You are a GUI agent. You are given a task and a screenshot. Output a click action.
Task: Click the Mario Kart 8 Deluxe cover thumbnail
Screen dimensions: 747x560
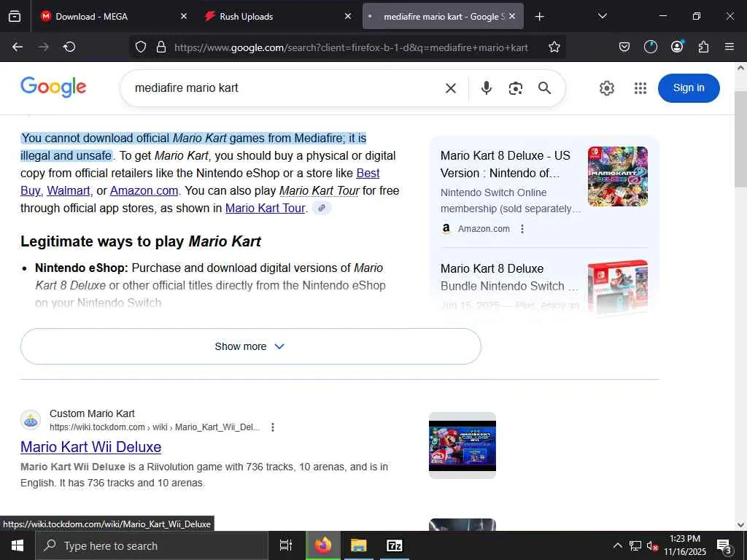click(x=617, y=176)
